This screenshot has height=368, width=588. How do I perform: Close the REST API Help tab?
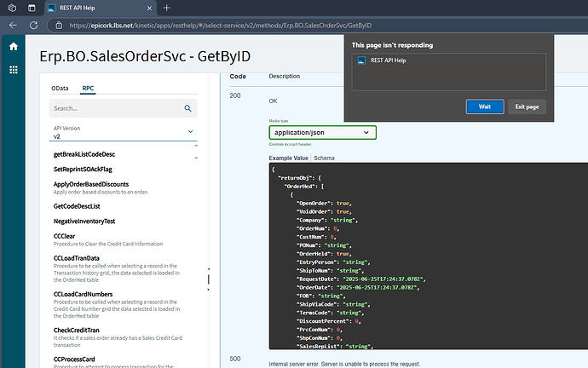(149, 8)
